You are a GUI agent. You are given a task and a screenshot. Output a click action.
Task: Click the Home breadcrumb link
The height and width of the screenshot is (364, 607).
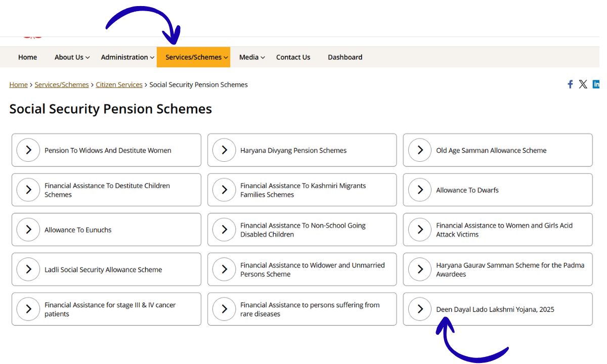click(x=18, y=85)
